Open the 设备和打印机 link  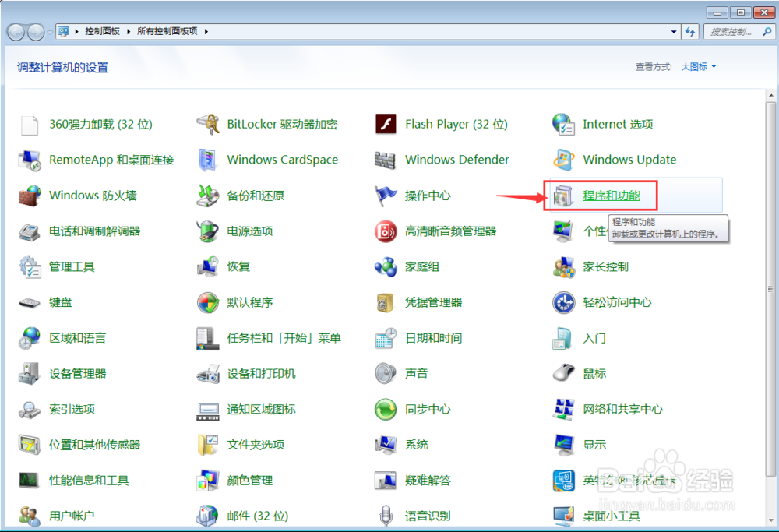261,374
